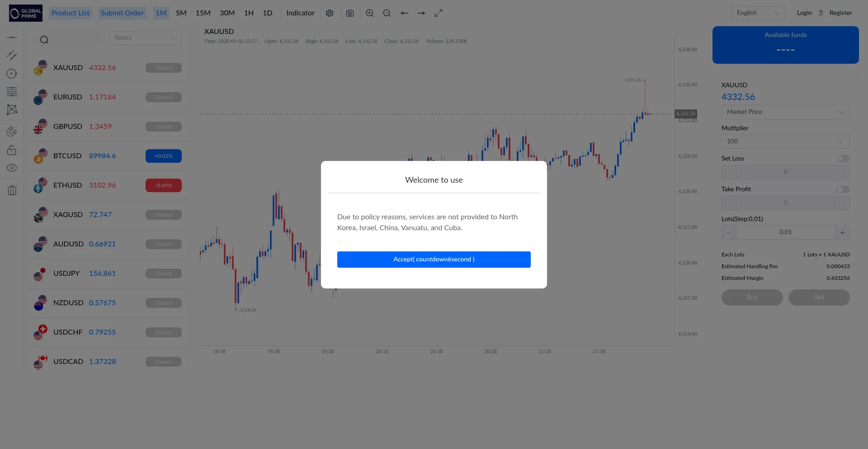The image size is (868, 449).
Task: Take a chart screenshot with camera icon
Action: 350,13
